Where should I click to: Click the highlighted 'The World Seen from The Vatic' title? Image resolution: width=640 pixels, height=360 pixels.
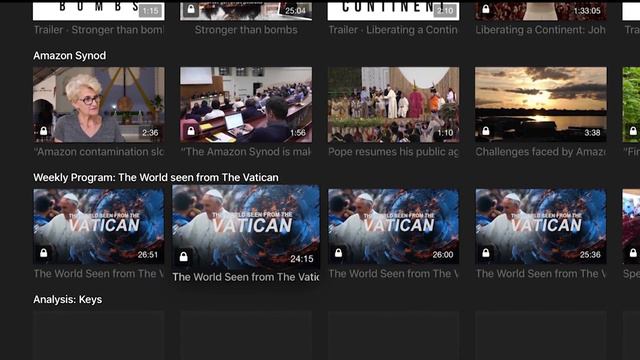tap(246, 277)
